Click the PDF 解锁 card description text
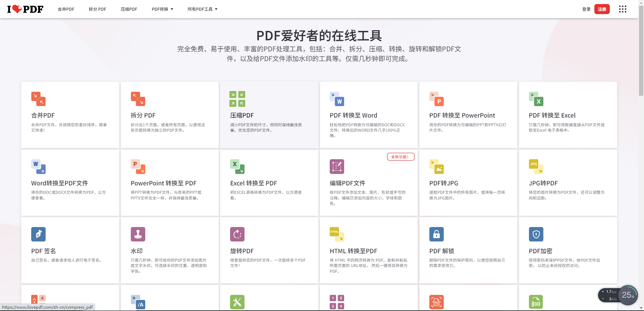The width and height of the screenshot is (644, 311). pos(467,263)
